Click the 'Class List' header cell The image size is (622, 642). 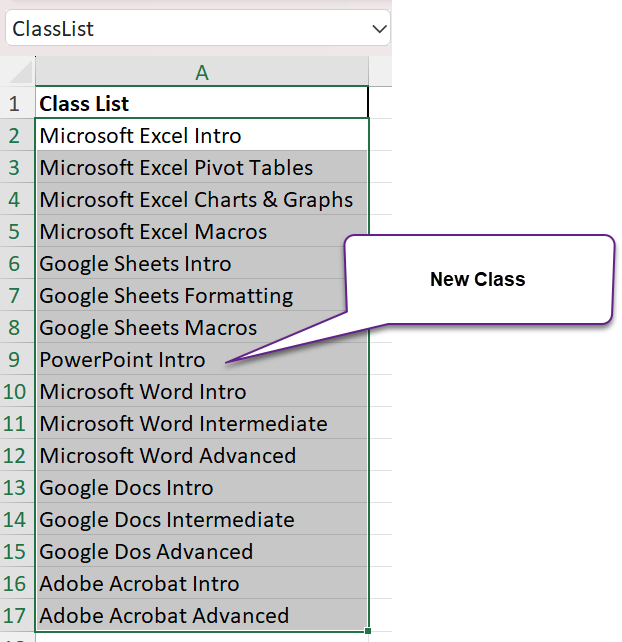201,103
